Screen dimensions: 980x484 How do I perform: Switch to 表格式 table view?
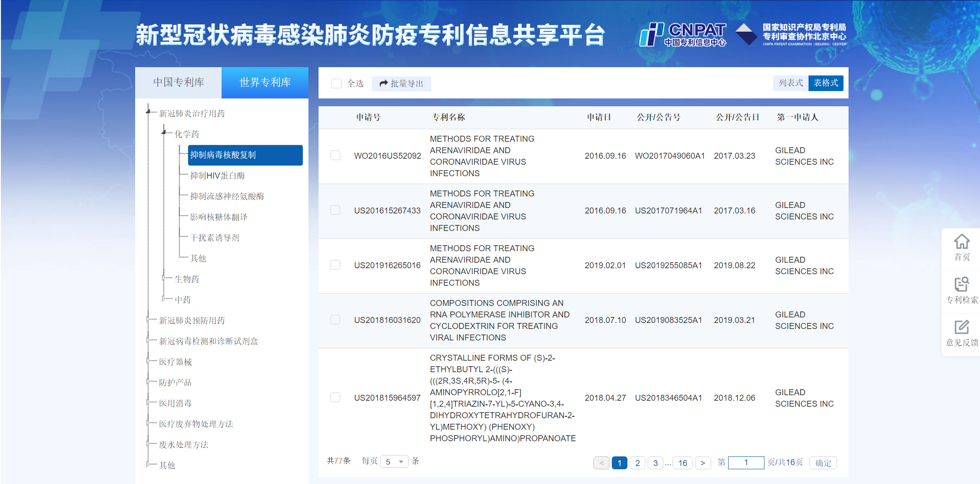[826, 83]
